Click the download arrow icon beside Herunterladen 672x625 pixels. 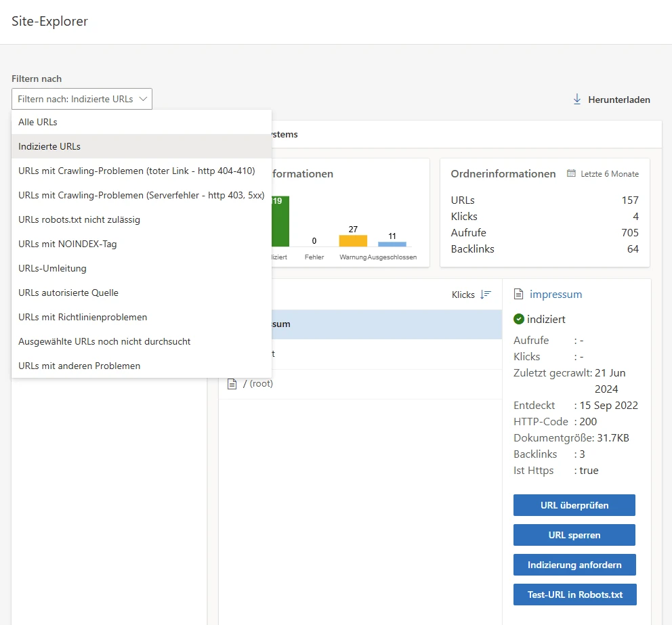(577, 100)
